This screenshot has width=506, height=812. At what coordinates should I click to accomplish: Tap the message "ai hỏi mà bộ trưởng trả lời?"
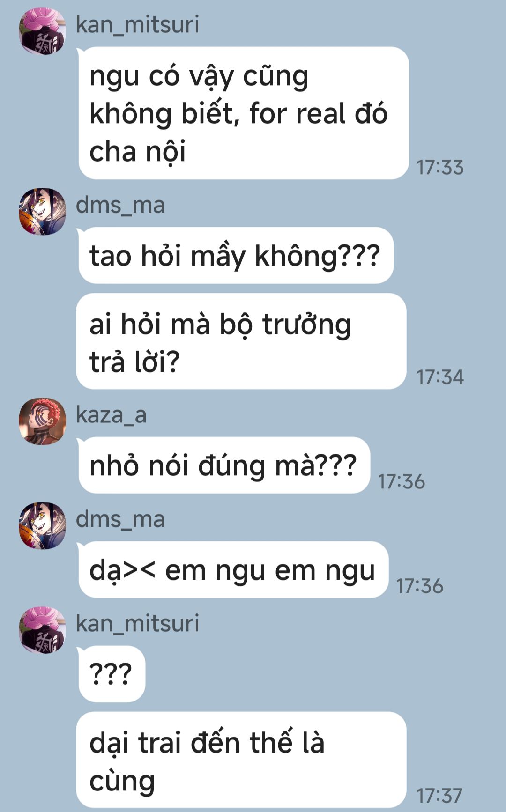coord(241,341)
